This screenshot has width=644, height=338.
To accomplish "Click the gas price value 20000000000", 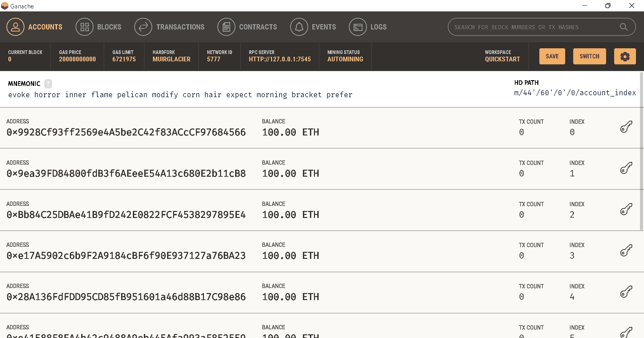I will [77, 59].
